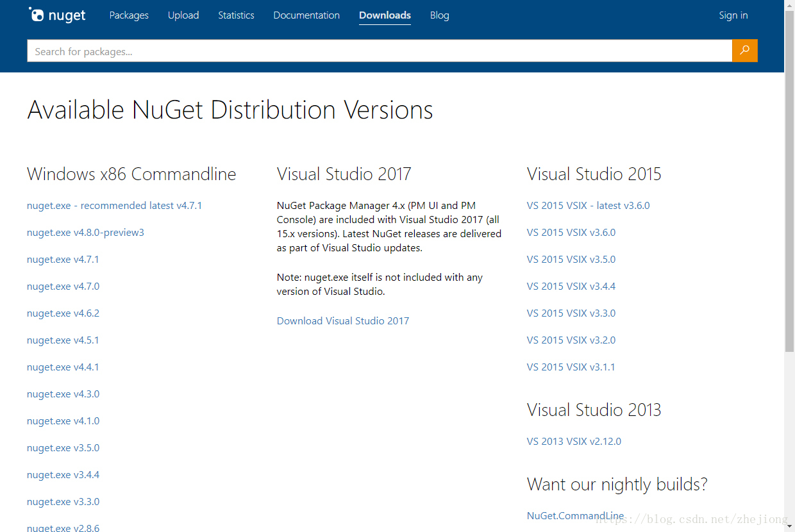
Task: Click the Available NuGet Distribution Versions title
Action: pos(230,110)
